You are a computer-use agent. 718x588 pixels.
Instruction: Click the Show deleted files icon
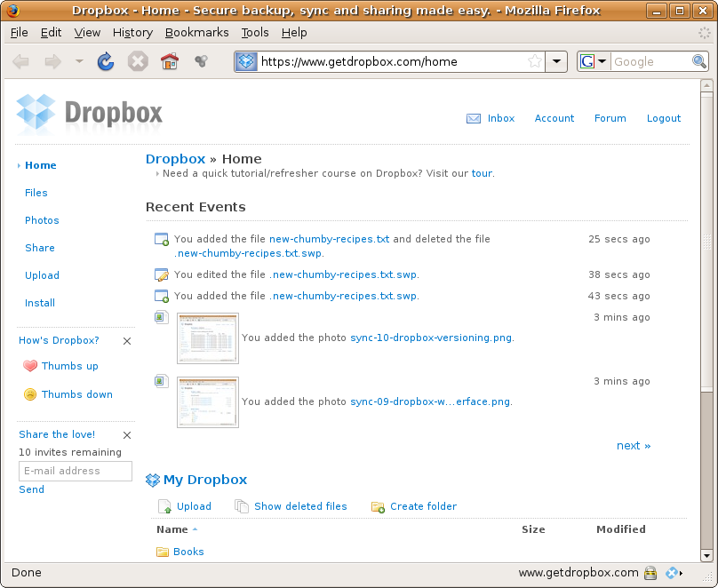tap(242, 506)
